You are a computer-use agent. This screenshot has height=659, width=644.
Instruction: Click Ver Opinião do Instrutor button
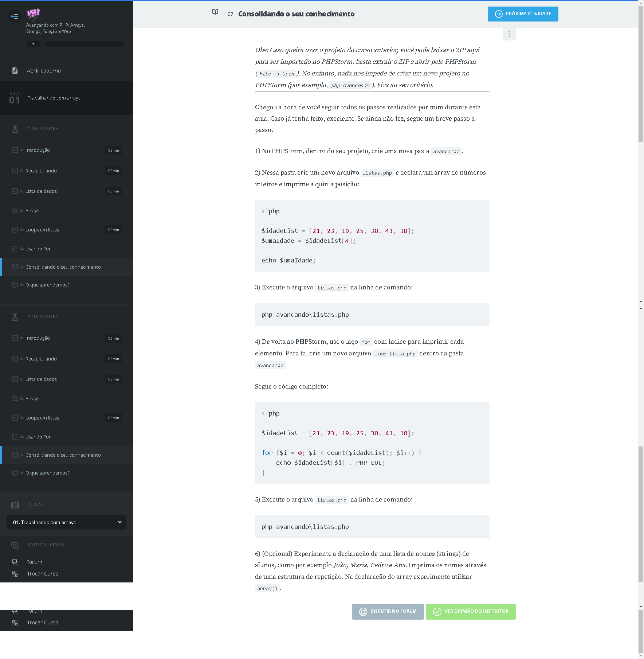[x=471, y=612]
